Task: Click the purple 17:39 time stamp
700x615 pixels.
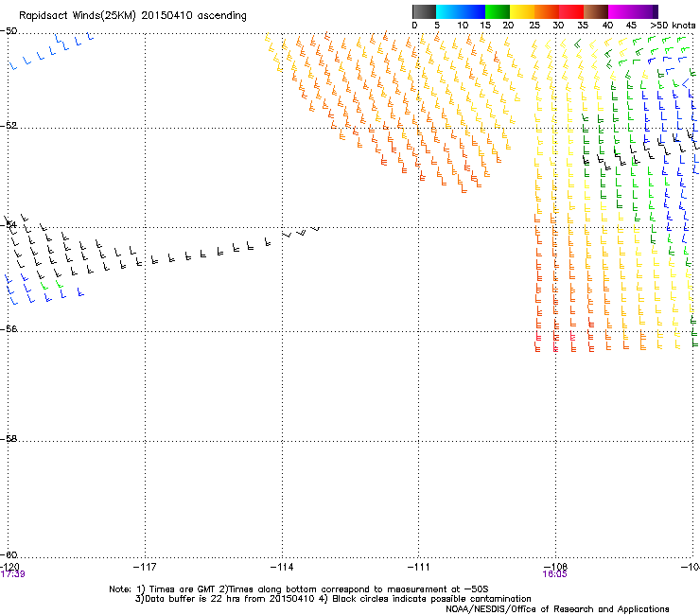Action: pos(13,574)
